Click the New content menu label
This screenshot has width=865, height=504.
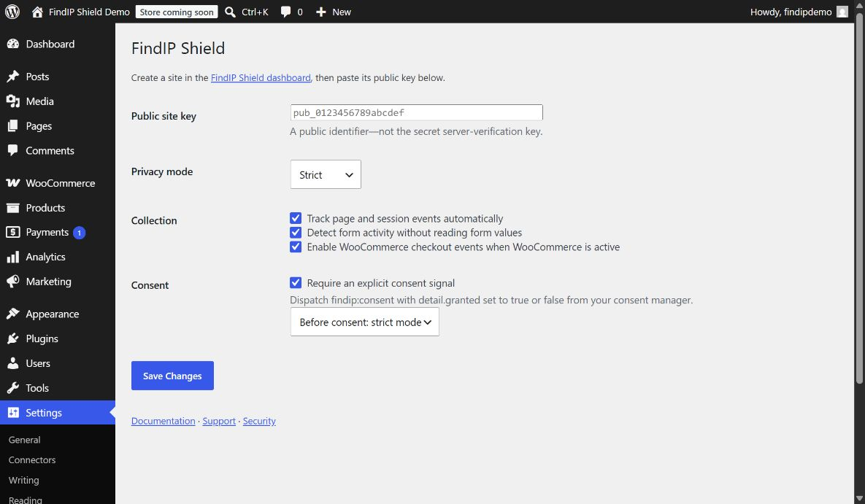(x=342, y=12)
